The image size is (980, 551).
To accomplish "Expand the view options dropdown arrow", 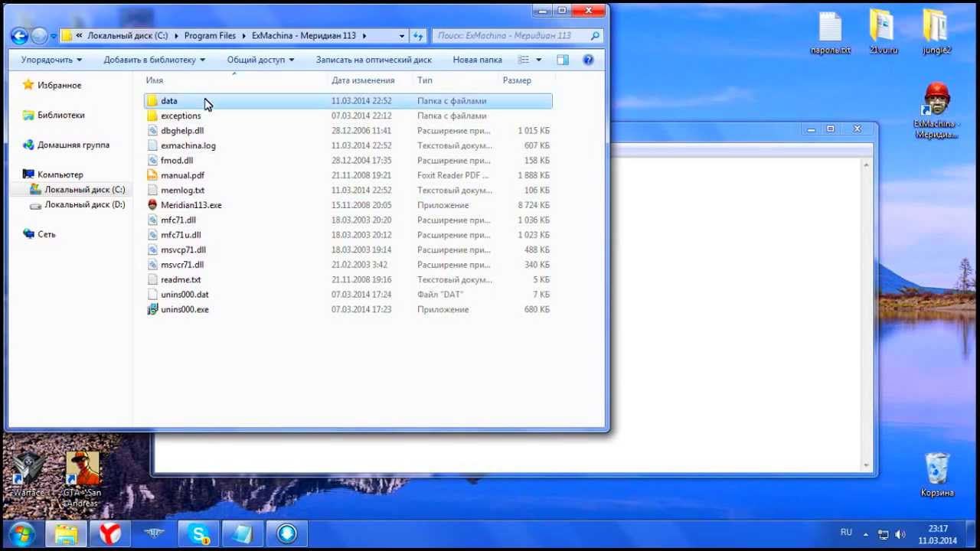I will (538, 60).
